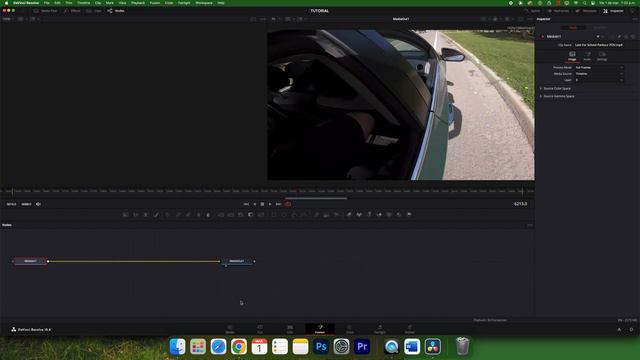Switch to the Edit page tab
Image resolution: width=640 pixels, height=360 pixels.
(290, 329)
